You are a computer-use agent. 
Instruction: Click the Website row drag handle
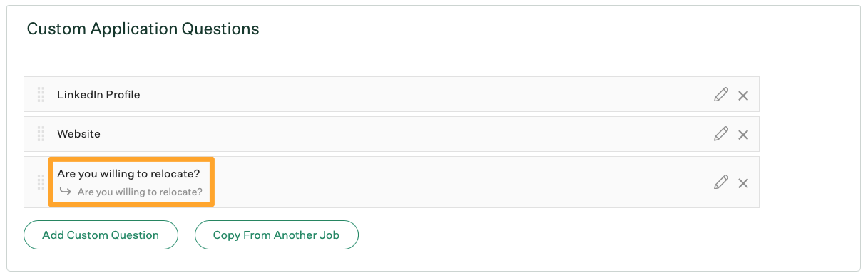(41, 134)
